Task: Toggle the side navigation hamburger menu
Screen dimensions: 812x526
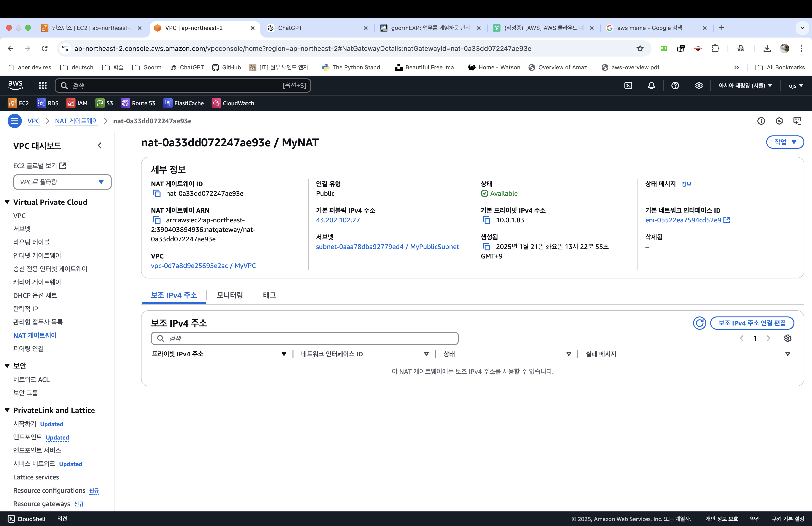Action: 15,121
